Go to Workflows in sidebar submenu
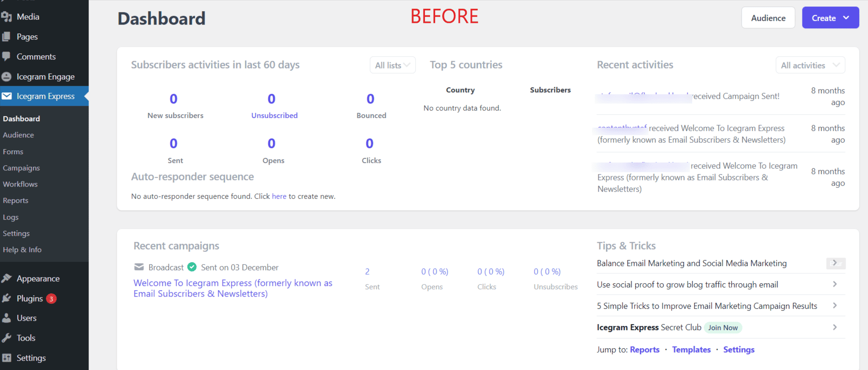The width and height of the screenshot is (868, 370). point(20,184)
